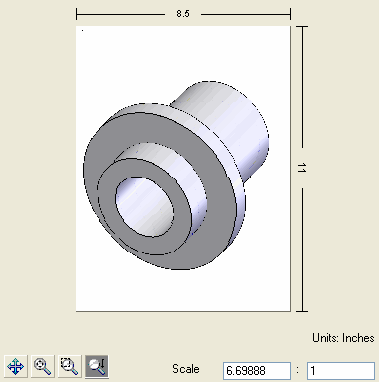This screenshot has height=382, width=379.
Task: Click the vertical dimension line above 11
Action: (302, 87)
